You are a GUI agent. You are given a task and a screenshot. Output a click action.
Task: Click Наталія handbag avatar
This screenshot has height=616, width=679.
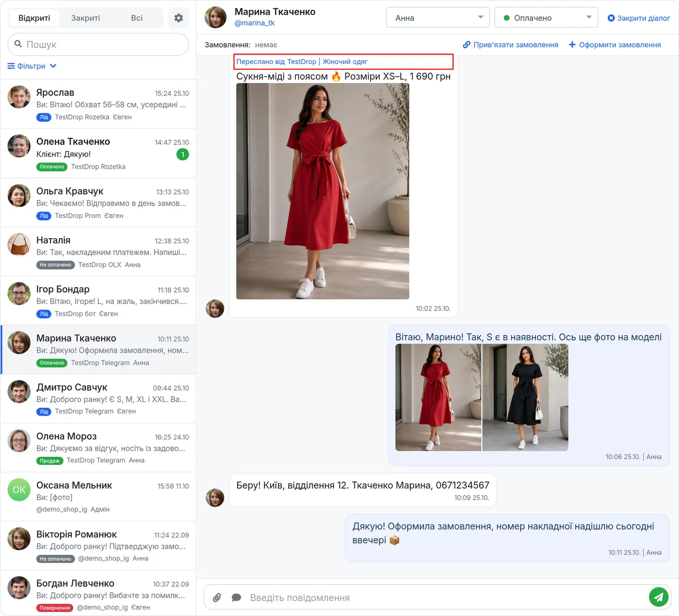tap(19, 244)
